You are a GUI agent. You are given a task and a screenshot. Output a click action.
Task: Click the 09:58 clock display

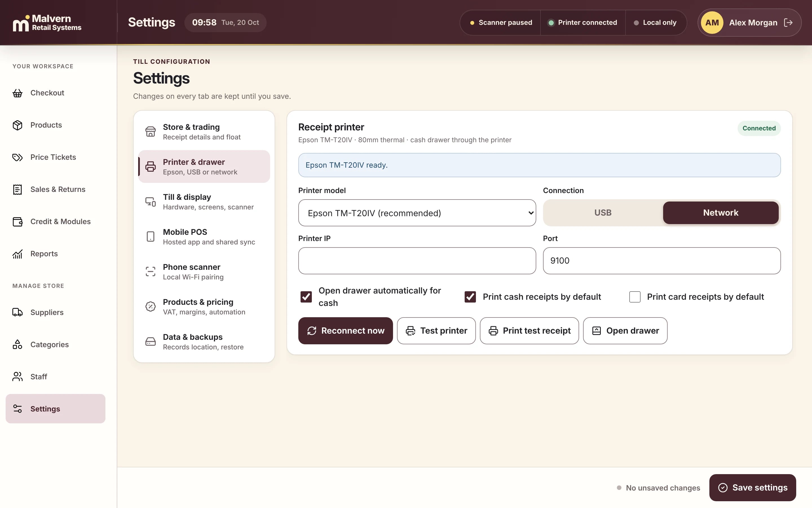point(204,23)
